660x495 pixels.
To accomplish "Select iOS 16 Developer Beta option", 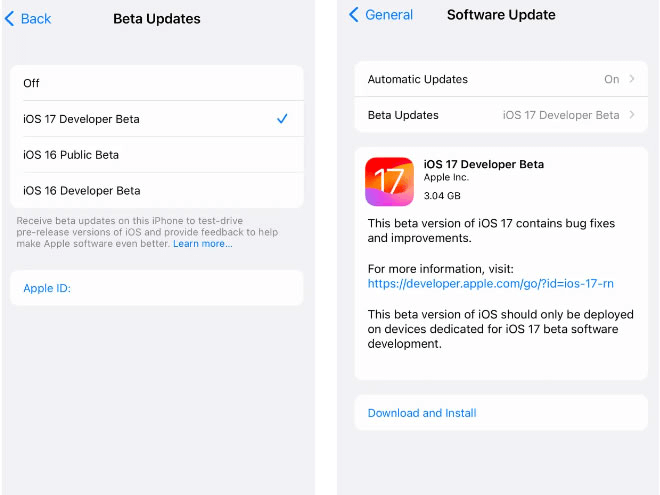I will tap(157, 190).
